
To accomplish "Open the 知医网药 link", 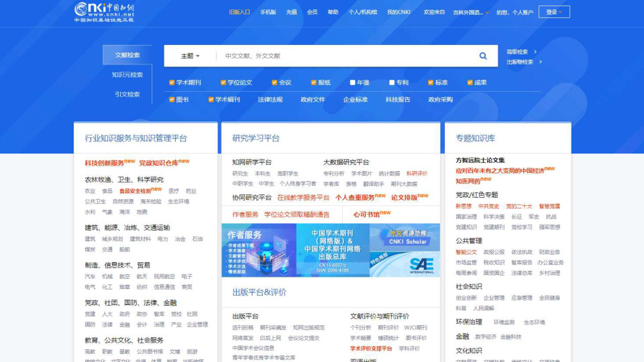I will 468,181.
